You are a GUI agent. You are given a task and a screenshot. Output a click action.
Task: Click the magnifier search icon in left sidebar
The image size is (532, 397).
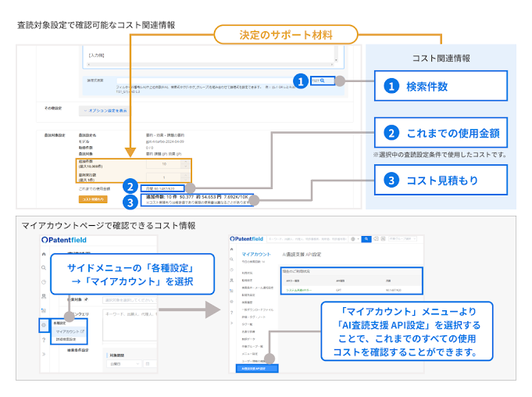(44, 268)
